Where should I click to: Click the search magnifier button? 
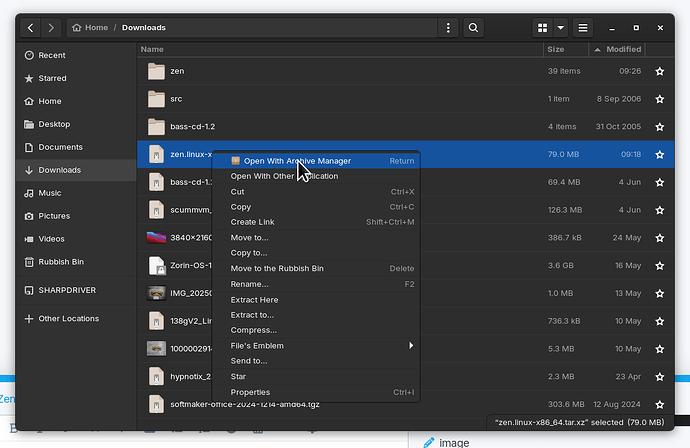(473, 28)
